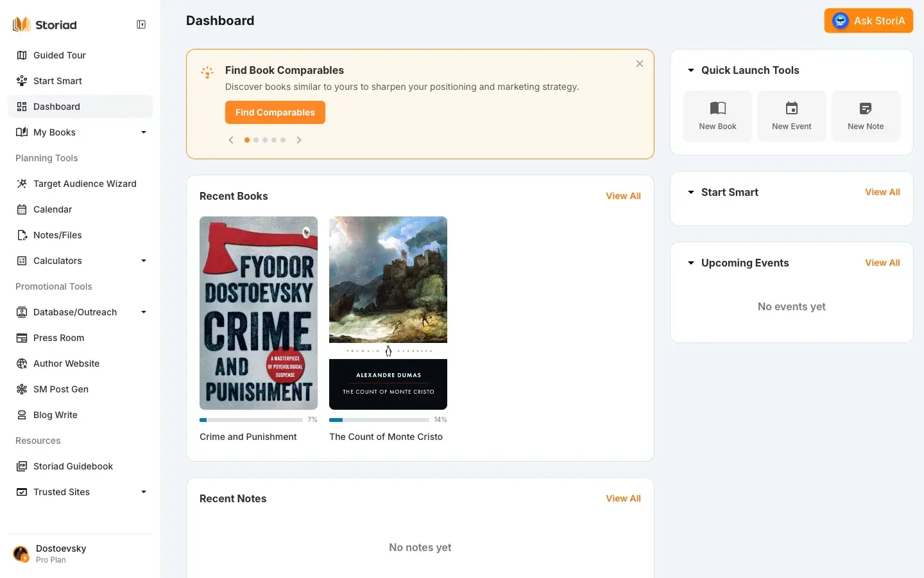This screenshot has height=578, width=924.
Task: Go to next banner slide
Action: (x=299, y=140)
